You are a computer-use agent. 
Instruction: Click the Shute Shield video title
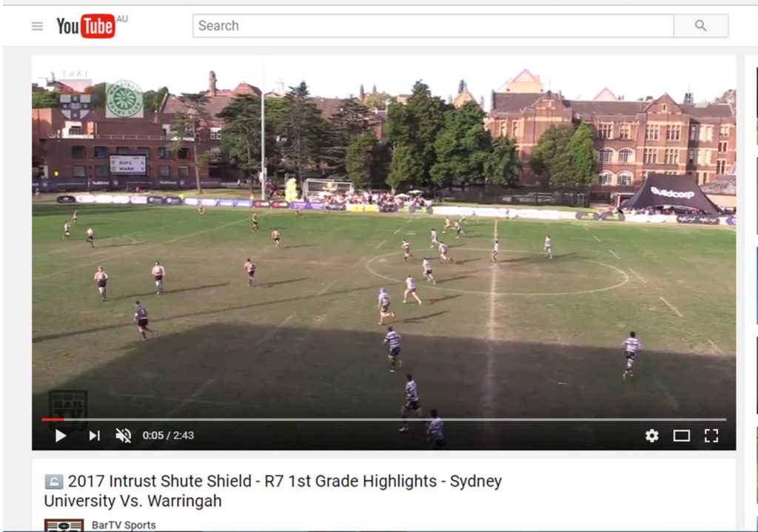(273, 491)
